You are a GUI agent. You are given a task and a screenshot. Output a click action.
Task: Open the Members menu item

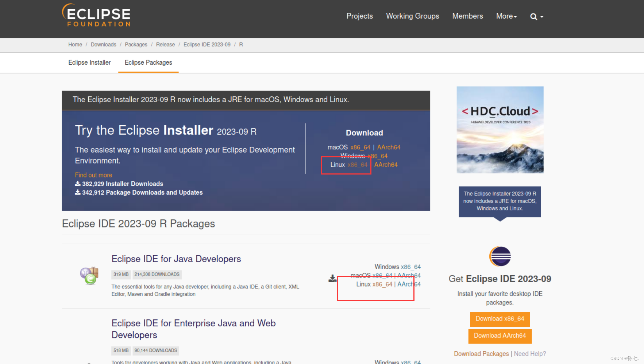467,16
